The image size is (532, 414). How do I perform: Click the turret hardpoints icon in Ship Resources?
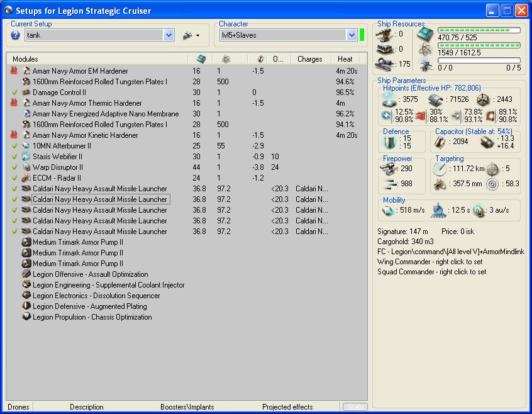[x=384, y=34]
